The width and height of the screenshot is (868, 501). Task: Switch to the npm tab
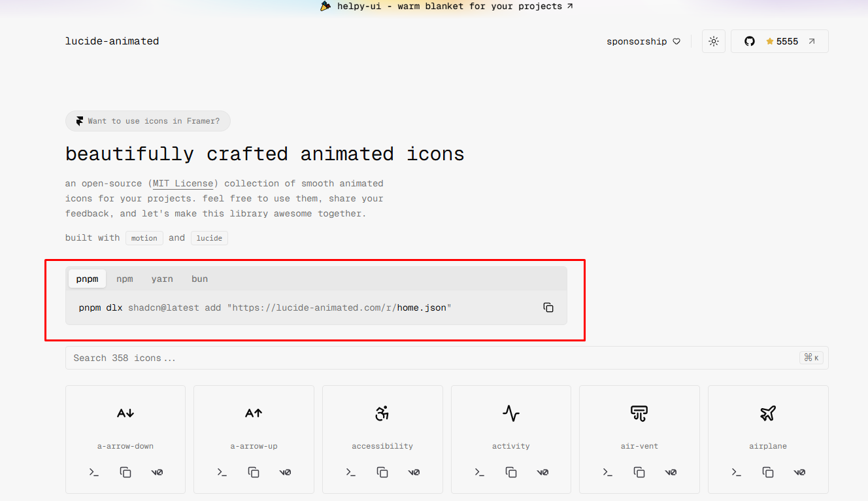click(x=125, y=279)
